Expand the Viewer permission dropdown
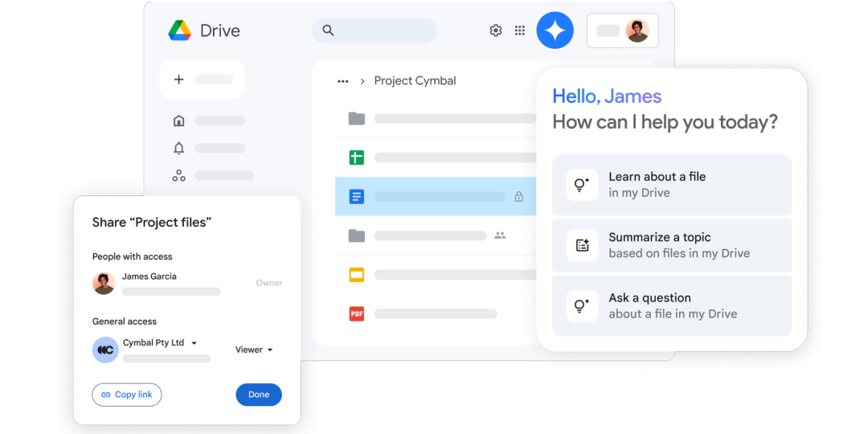 pos(254,350)
